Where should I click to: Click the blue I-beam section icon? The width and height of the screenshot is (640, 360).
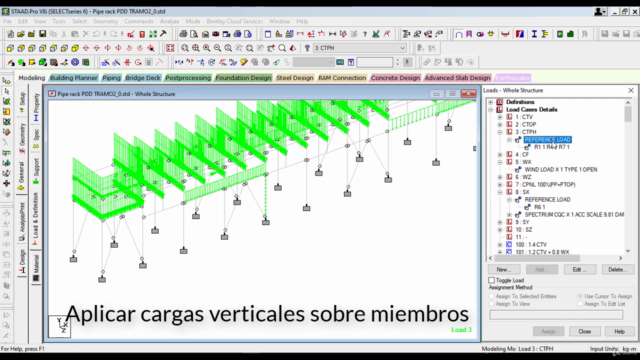pos(534,34)
